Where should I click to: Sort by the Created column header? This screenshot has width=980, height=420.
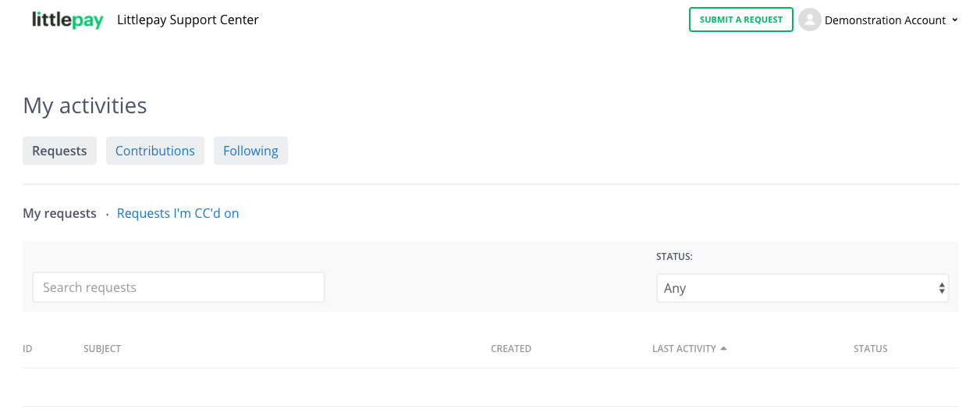click(511, 349)
